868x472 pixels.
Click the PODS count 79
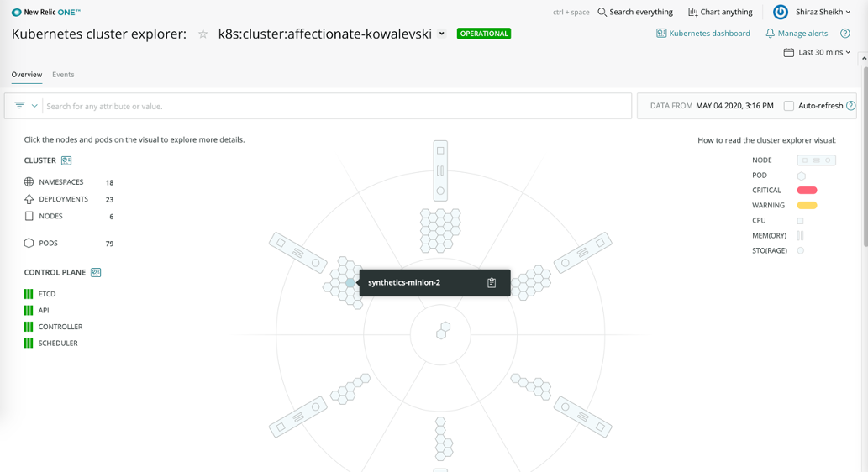click(109, 244)
